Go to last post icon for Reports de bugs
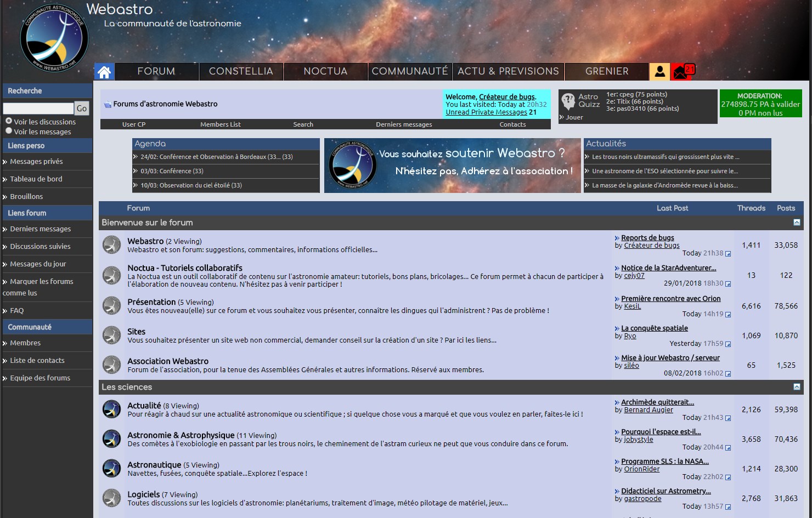 click(728, 254)
